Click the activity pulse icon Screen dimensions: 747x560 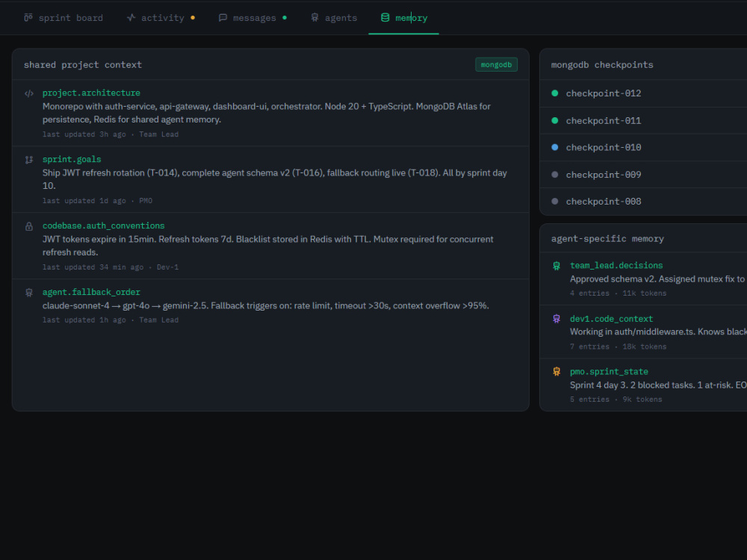click(x=131, y=18)
